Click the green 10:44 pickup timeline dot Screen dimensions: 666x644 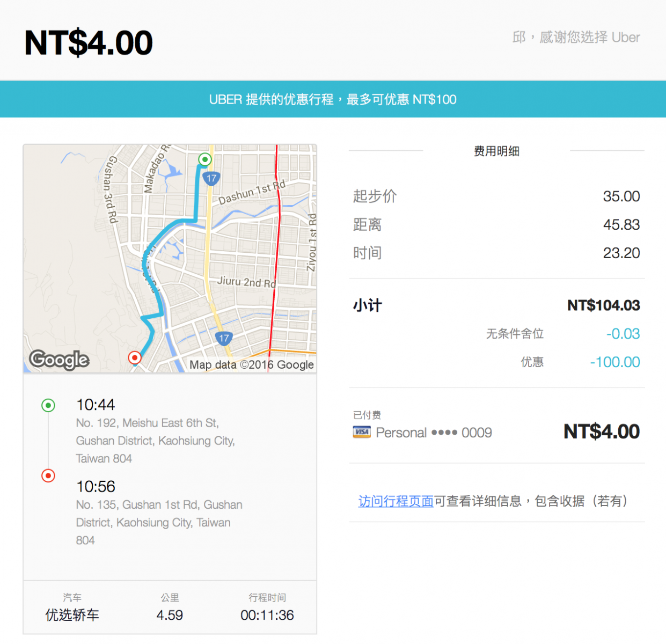click(48, 405)
